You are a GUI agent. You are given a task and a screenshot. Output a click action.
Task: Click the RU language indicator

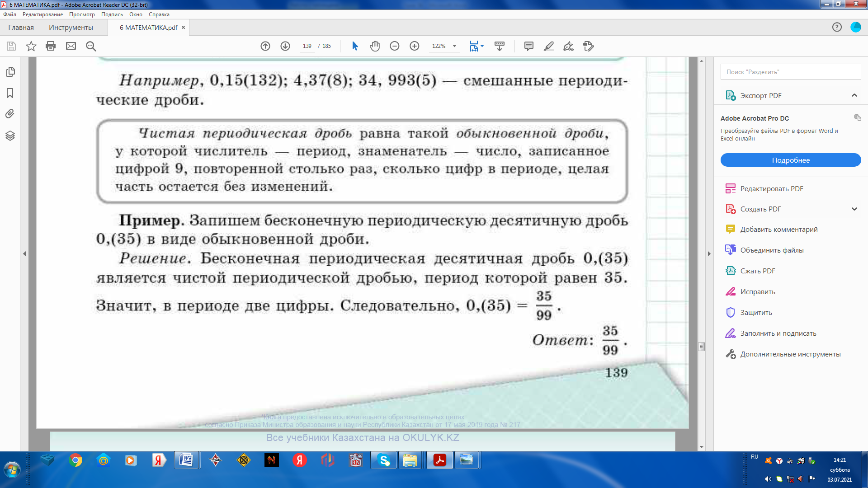pos(755,457)
